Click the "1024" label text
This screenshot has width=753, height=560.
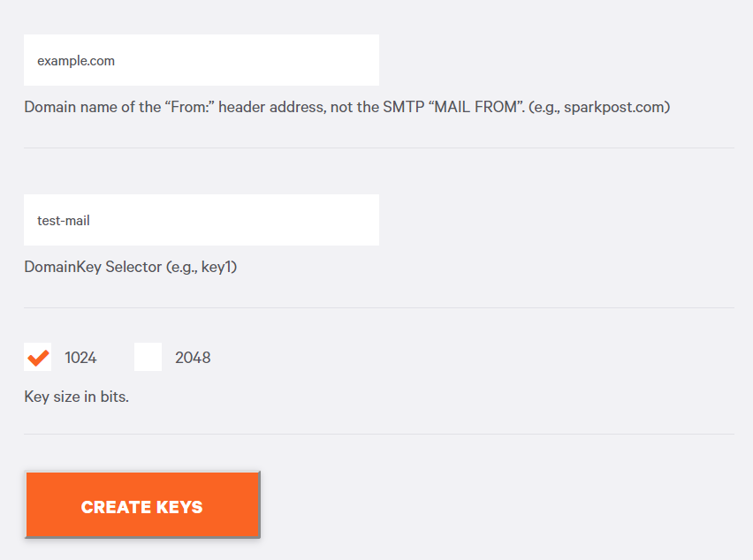[80, 358]
